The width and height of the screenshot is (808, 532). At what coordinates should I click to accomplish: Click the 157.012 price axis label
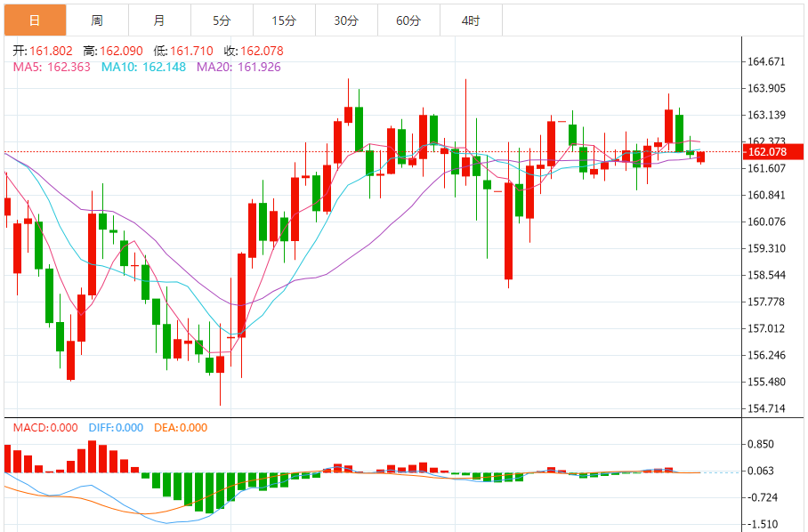click(x=766, y=328)
